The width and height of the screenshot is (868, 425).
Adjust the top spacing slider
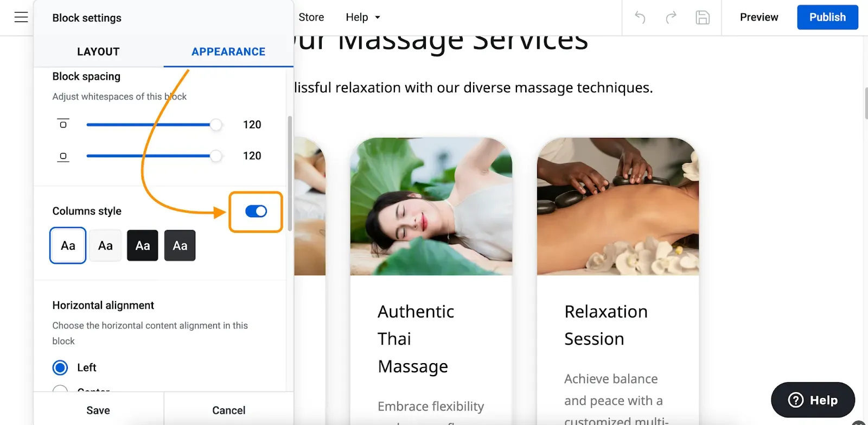(x=216, y=125)
